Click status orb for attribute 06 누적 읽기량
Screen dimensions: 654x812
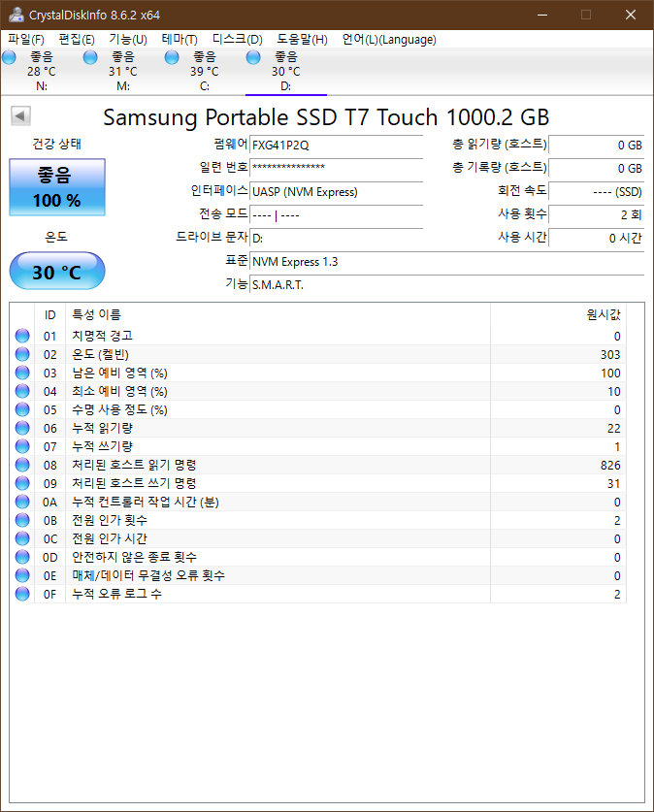click(x=22, y=428)
